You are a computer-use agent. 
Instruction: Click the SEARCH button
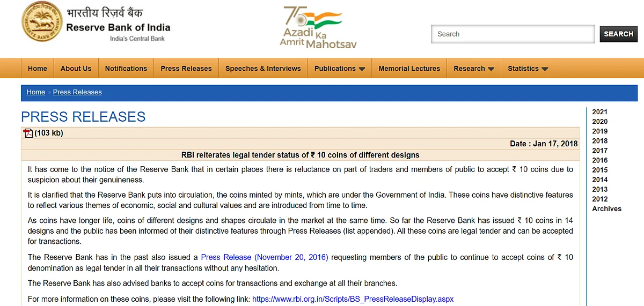pyautogui.click(x=619, y=34)
